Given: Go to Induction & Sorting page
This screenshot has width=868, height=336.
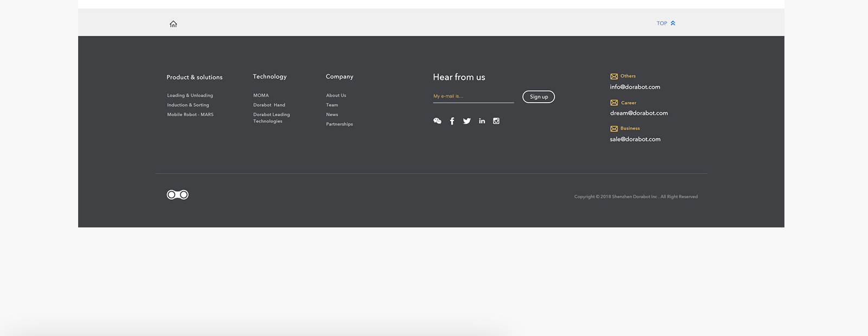Looking at the screenshot, I should (x=188, y=105).
